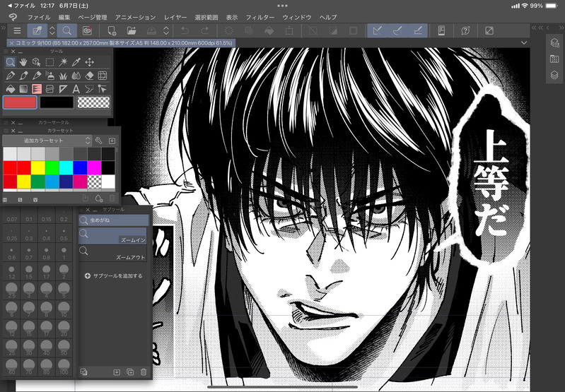Select the Fill bucket tool
The width and height of the screenshot is (565, 392).
10,89
